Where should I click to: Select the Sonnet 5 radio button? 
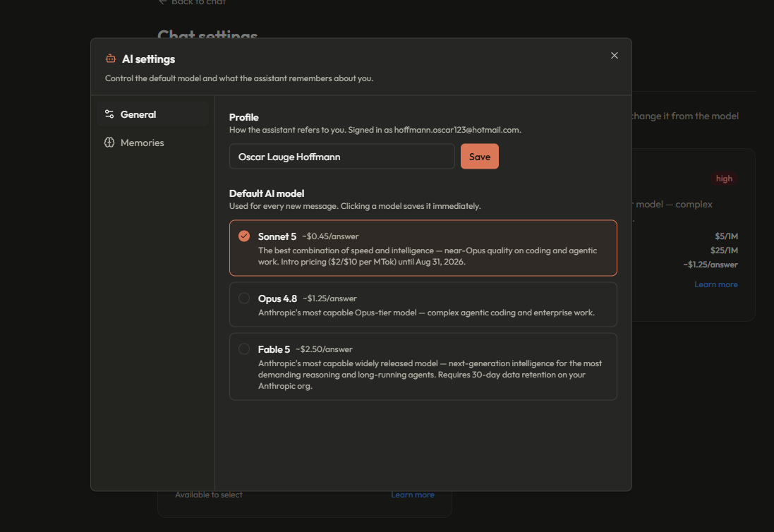[244, 236]
